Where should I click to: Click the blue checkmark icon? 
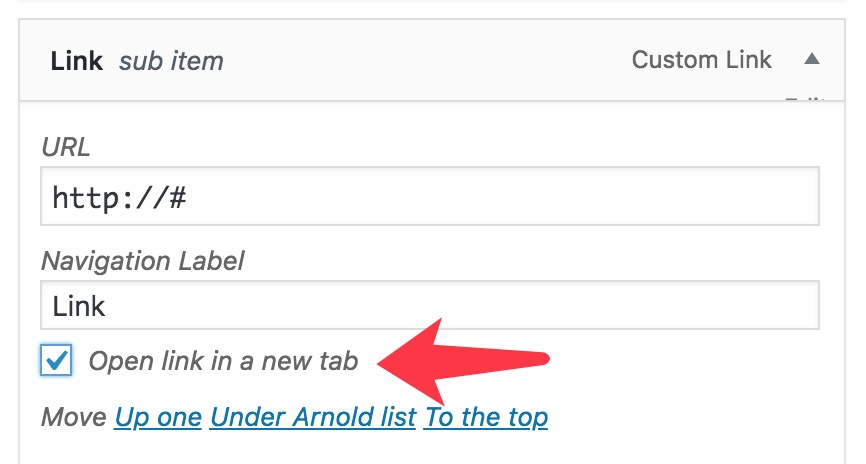[57, 360]
